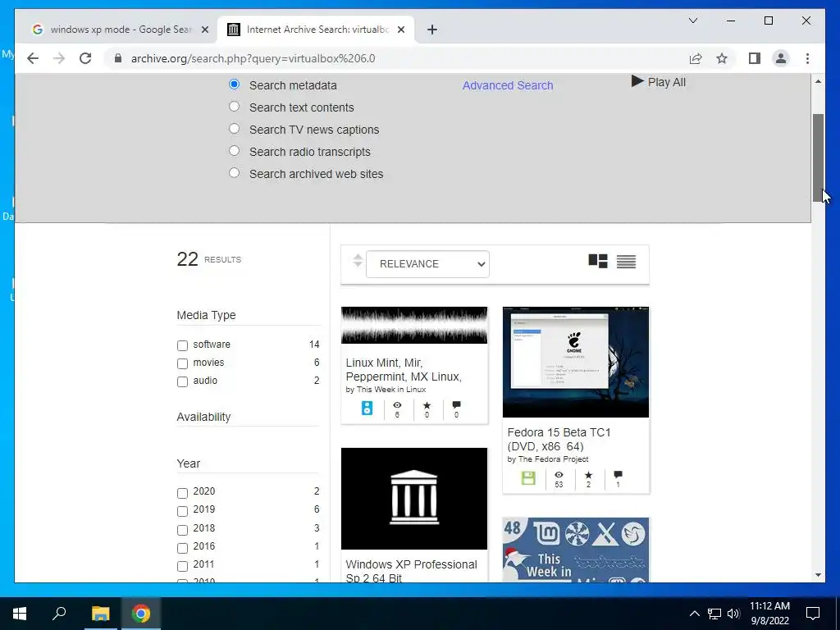Open the browser side panel

point(755,58)
